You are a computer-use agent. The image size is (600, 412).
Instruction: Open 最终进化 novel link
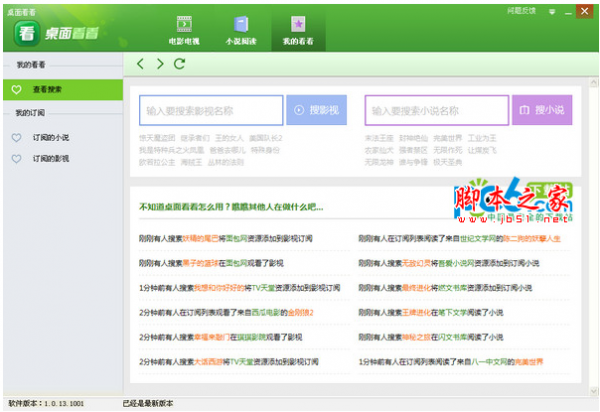(x=416, y=288)
